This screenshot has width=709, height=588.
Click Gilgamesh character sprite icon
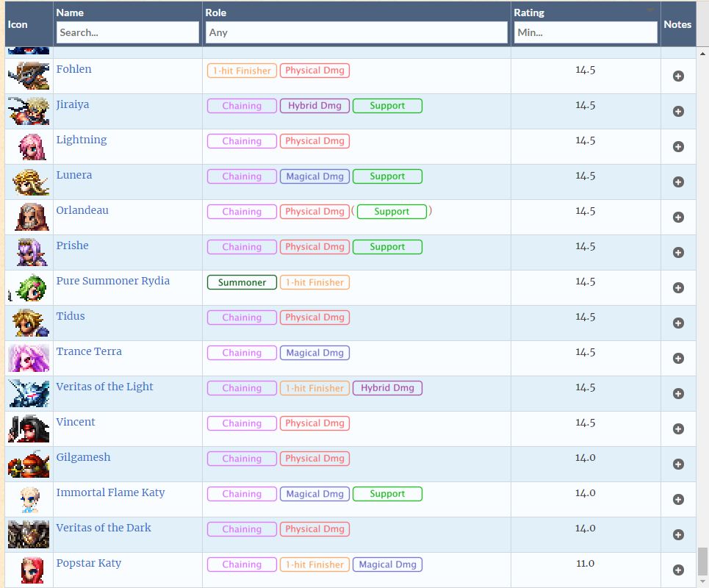(x=29, y=464)
